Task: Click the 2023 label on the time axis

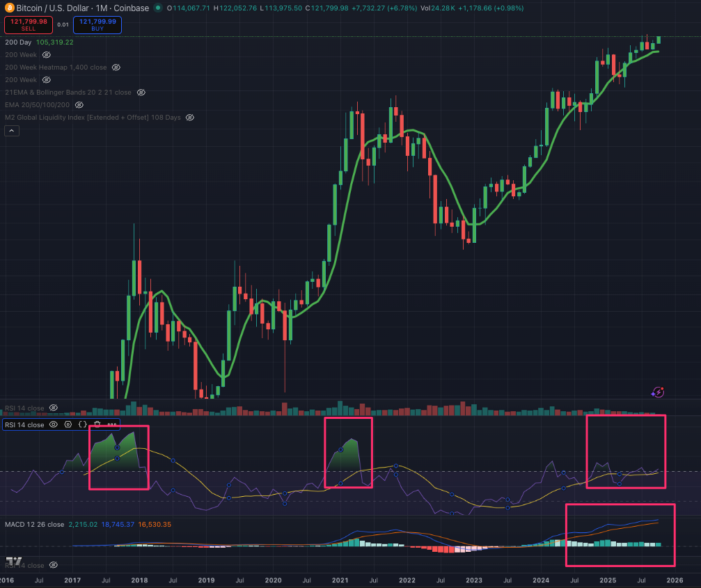Action: (474, 580)
